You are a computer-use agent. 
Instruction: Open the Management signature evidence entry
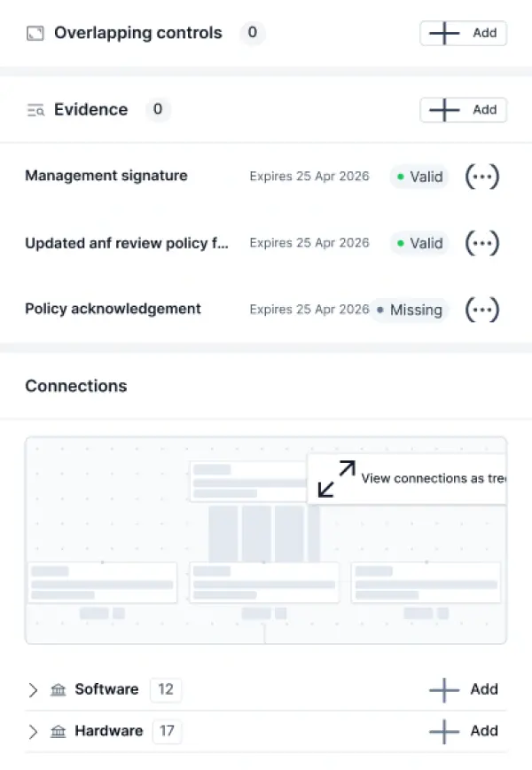click(x=106, y=176)
